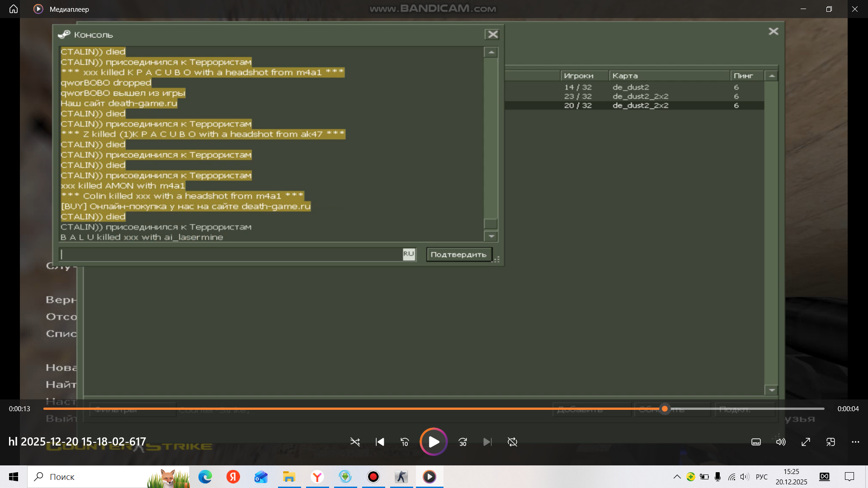Image resolution: width=868 pixels, height=488 pixels.
Task: Go to previous track
Action: tap(380, 442)
